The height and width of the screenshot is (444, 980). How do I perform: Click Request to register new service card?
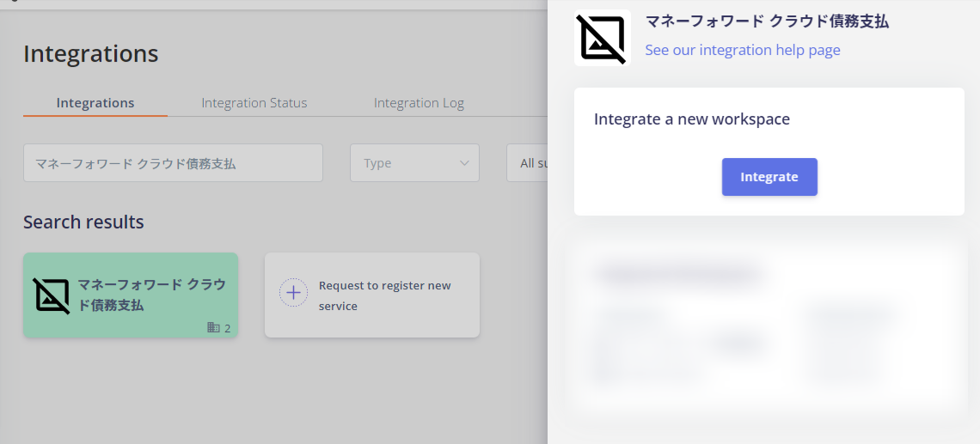[372, 295]
